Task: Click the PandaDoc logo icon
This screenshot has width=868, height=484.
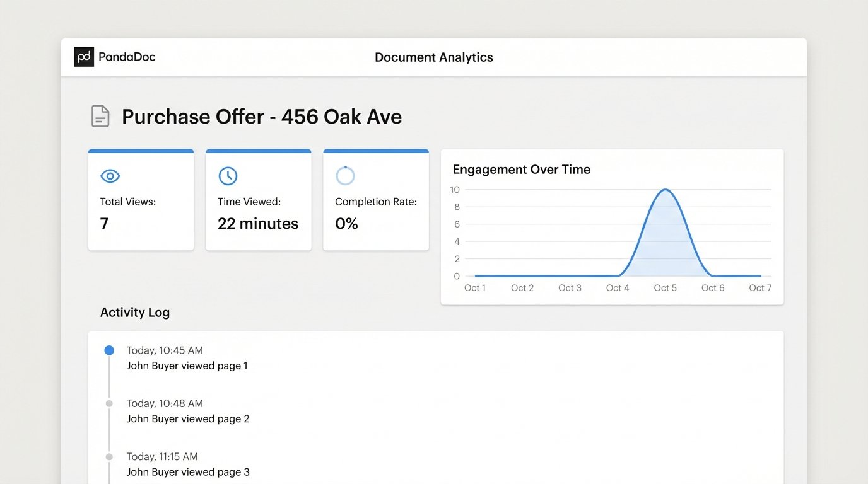Action: pos(84,56)
